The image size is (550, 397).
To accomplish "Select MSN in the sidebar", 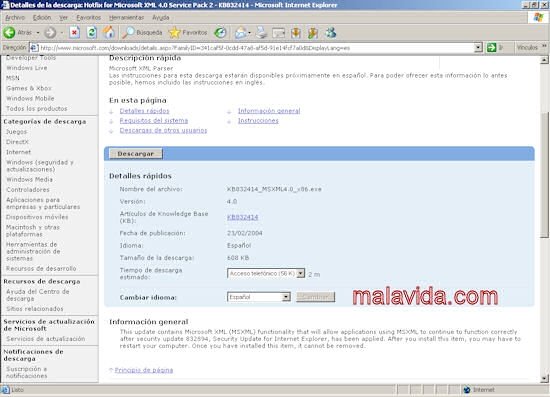I will pyautogui.click(x=13, y=78).
